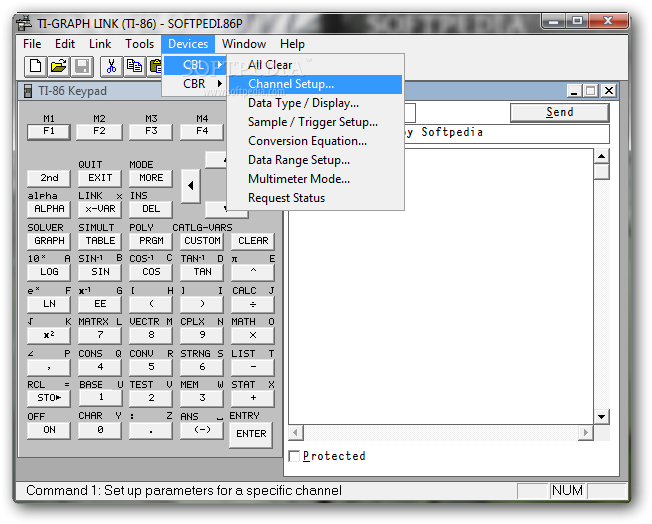Screen dimensions: 652x524
Task: Click the DEL keypad key
Action: [x=151, y=209]
